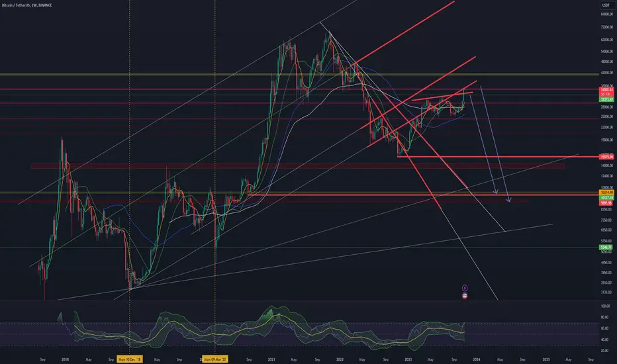Click the 48000.00 price axis value
This screenshot has width=617, height=364.
click(x=607, y=62)
